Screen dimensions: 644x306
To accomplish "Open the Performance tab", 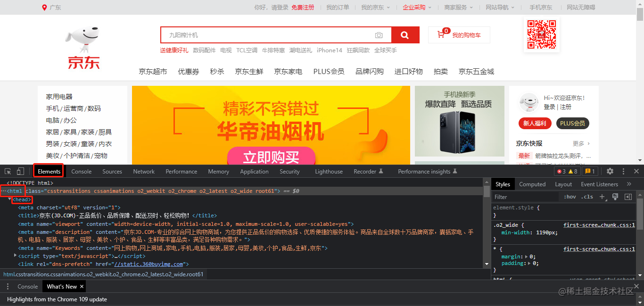I will point(182,171).
